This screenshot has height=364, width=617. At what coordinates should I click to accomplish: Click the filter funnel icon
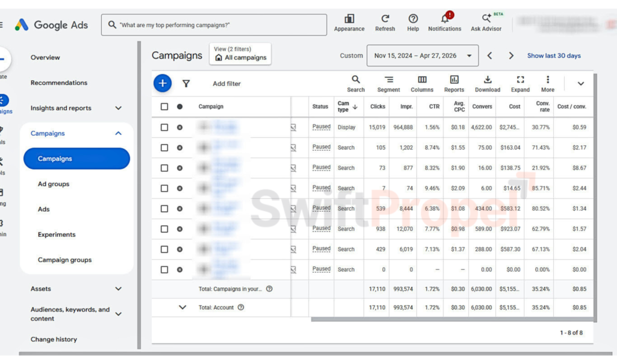(x=186, y=83)
